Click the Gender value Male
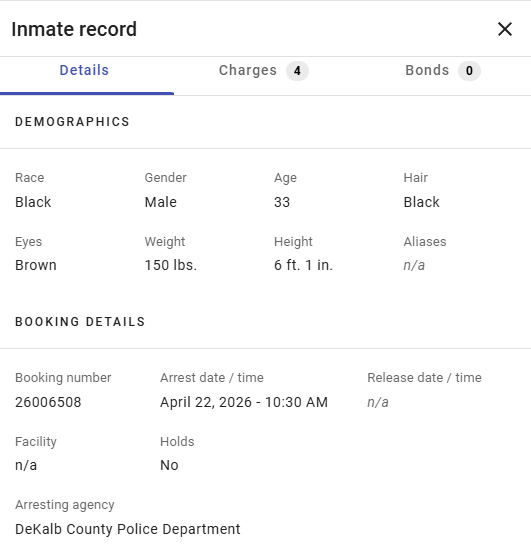This screenshot has height=560, width=531. [x=161, y=202]
